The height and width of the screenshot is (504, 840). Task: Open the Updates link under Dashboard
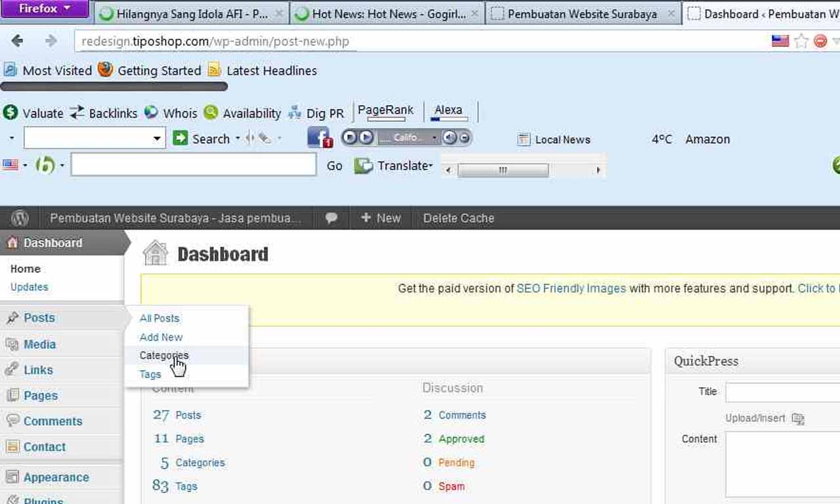click(x=30, y=287)
